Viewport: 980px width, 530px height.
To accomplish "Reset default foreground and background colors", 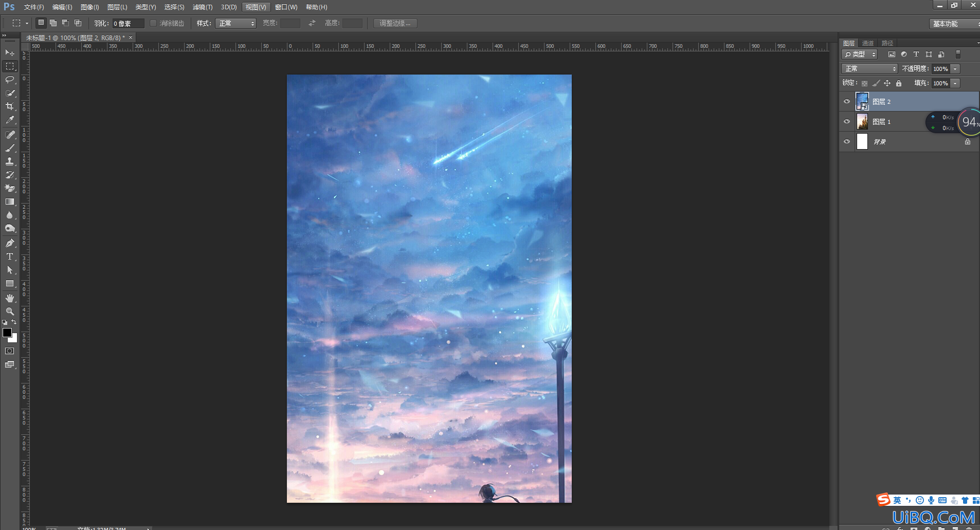I will [5, 322].
